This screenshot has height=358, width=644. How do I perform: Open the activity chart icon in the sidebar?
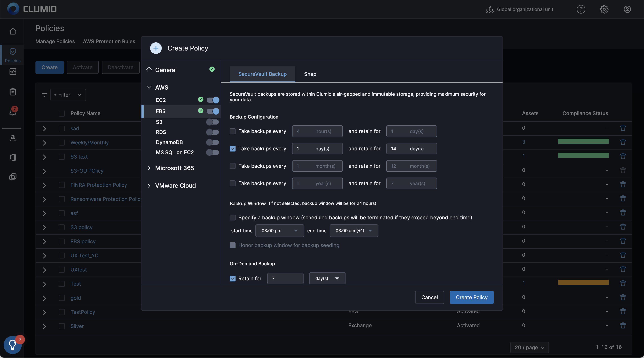tap(13, 72)
